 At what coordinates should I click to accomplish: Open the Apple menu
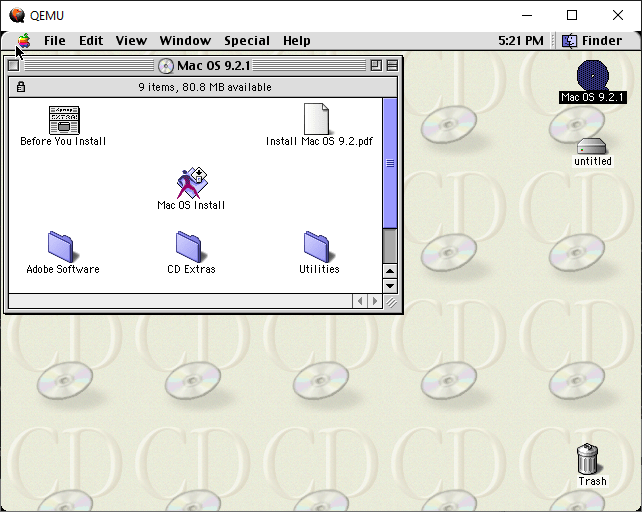pos(23,41)
